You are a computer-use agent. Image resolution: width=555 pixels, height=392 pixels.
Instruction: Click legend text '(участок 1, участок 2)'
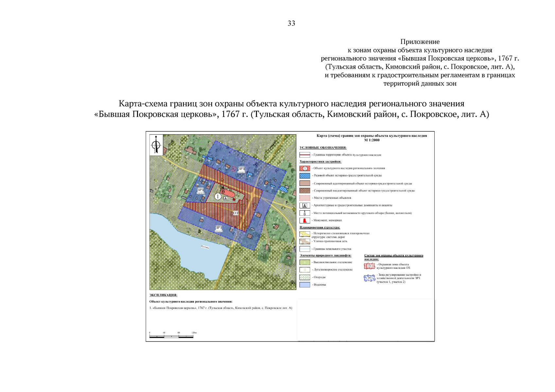pos(391,282)
